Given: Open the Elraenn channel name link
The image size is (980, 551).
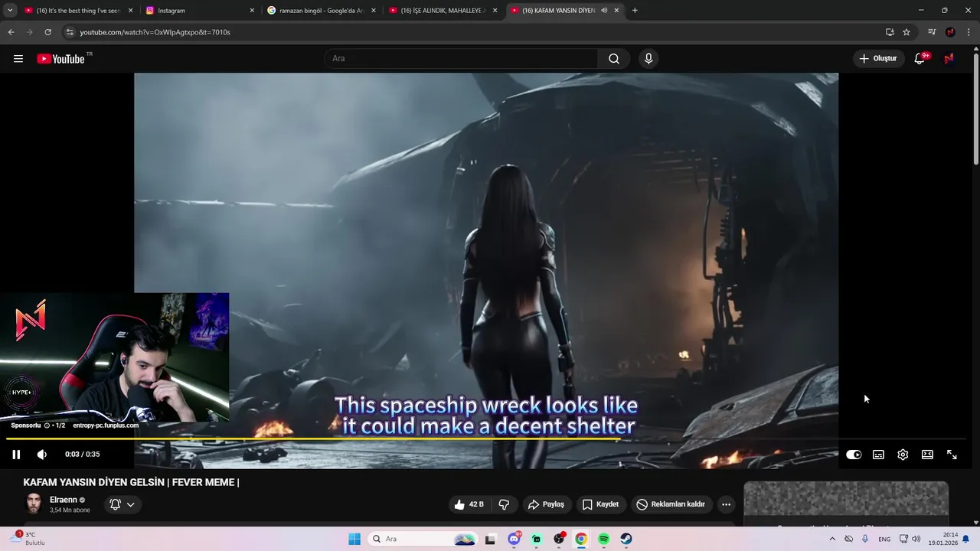Looking at the screenshot, I should (x=64, y=500).
